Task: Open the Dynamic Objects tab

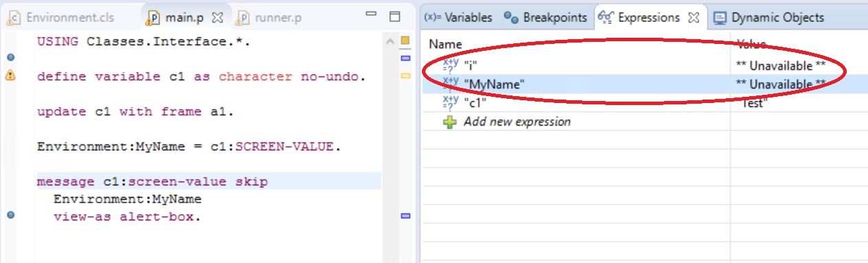Action: click(x=768, y=17)
